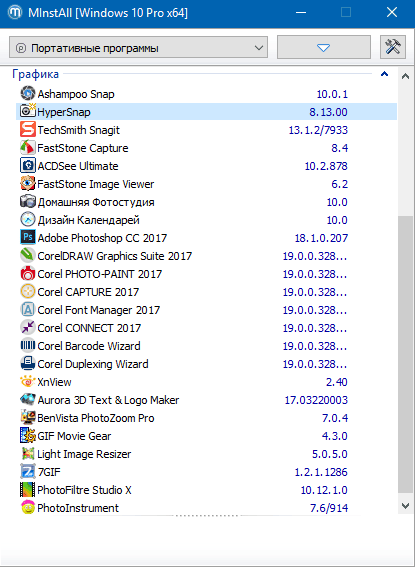This screenshot has height=567, width=415.
Task: Click the vertical scrollbar thumb
Action: 405,354
